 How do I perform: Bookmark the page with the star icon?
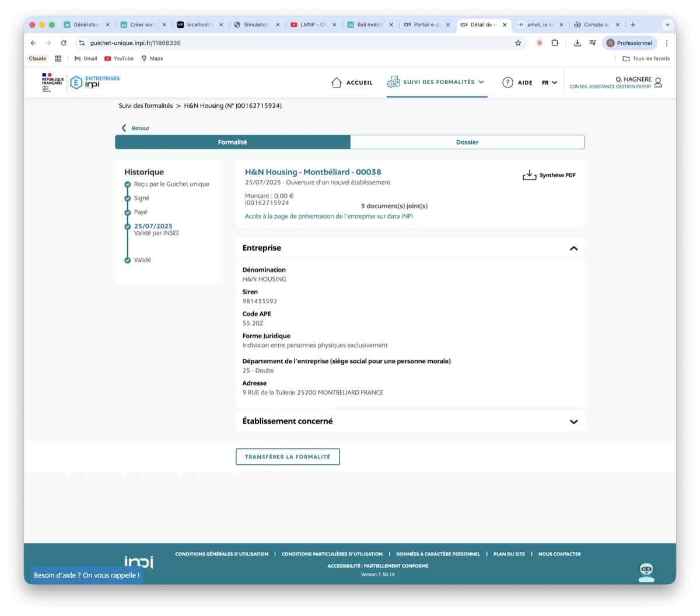(518, 43)
